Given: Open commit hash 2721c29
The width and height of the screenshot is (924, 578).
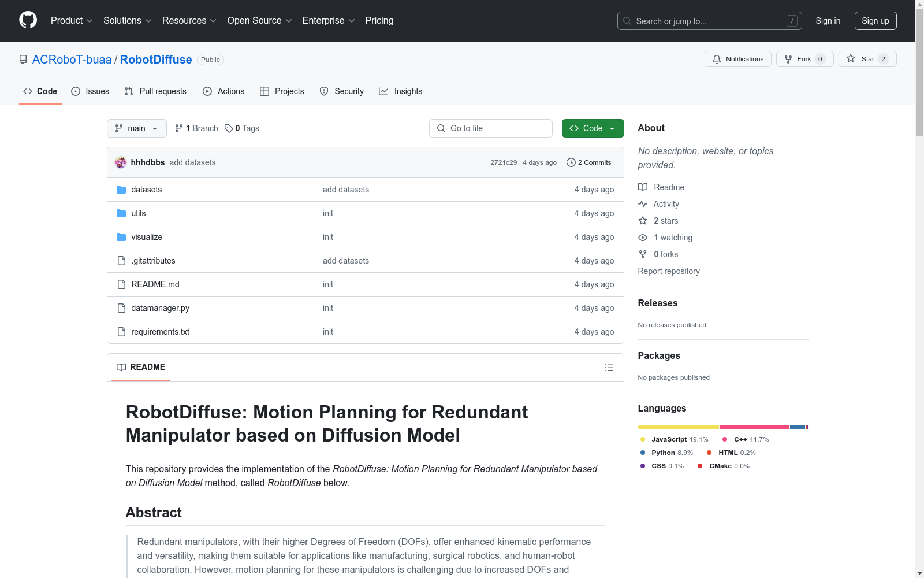Looking at the screenshot, I should [504, 162].
